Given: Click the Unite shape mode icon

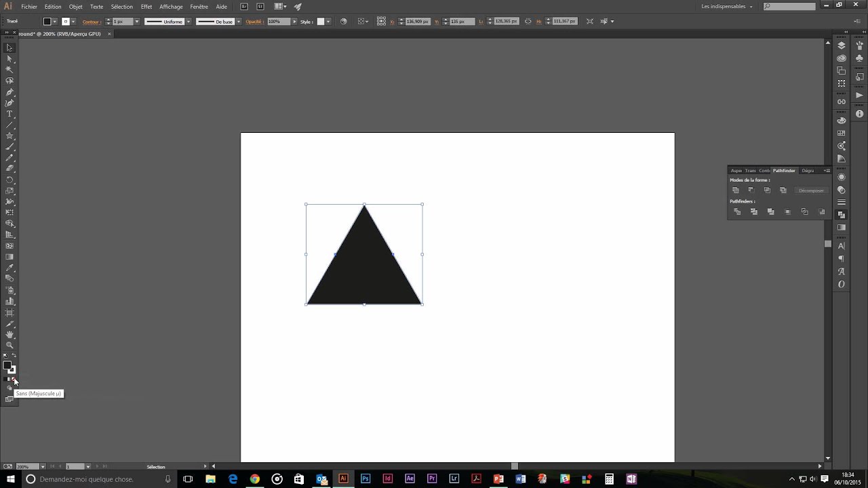Looking at the screenshot, I should pyautogui.click(x=736, y=190).
